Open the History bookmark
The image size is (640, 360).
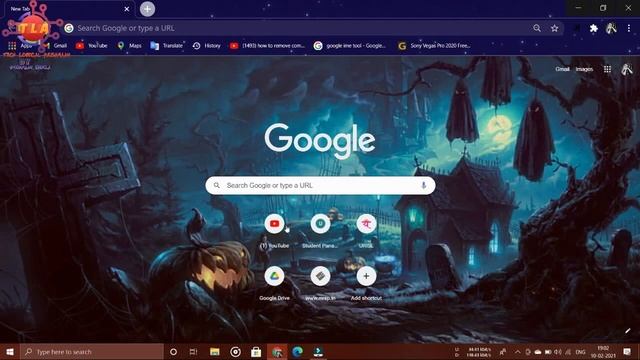point(207,46)
